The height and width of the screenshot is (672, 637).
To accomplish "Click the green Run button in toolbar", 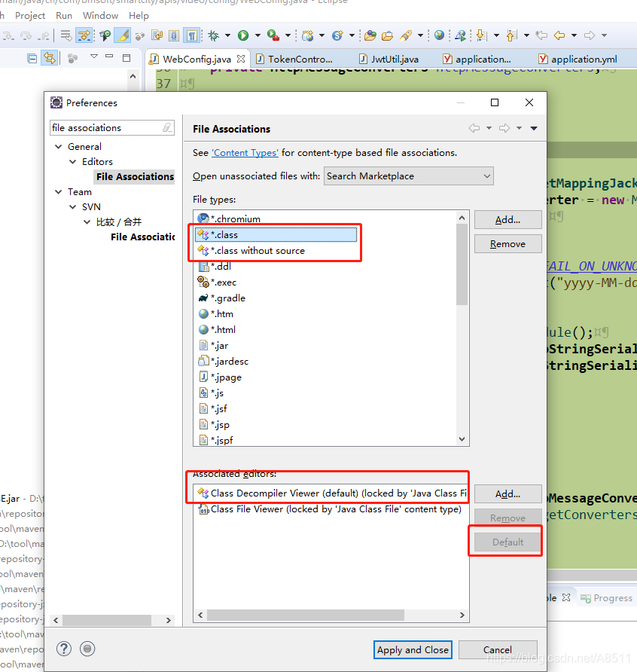I will coord(243,35).
